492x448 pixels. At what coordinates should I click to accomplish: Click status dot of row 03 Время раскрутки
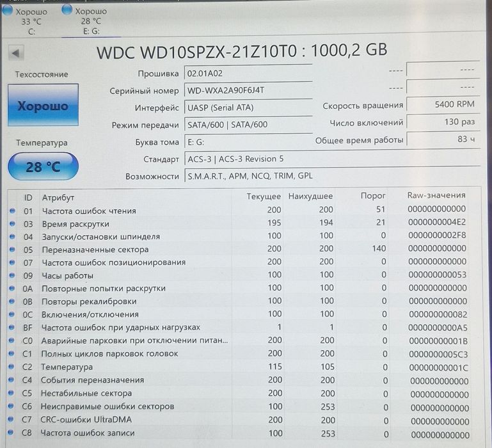coord(13,224)
